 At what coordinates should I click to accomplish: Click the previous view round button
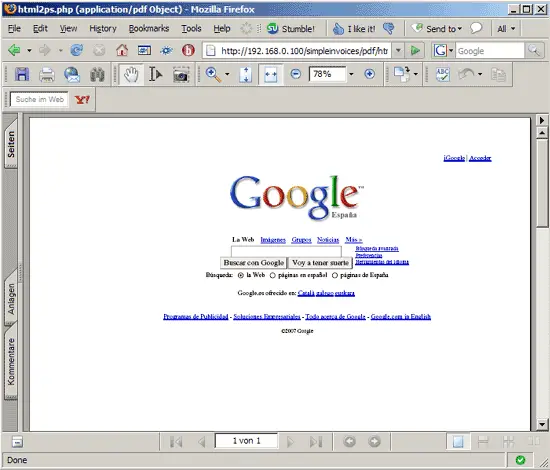pos(349,441)
